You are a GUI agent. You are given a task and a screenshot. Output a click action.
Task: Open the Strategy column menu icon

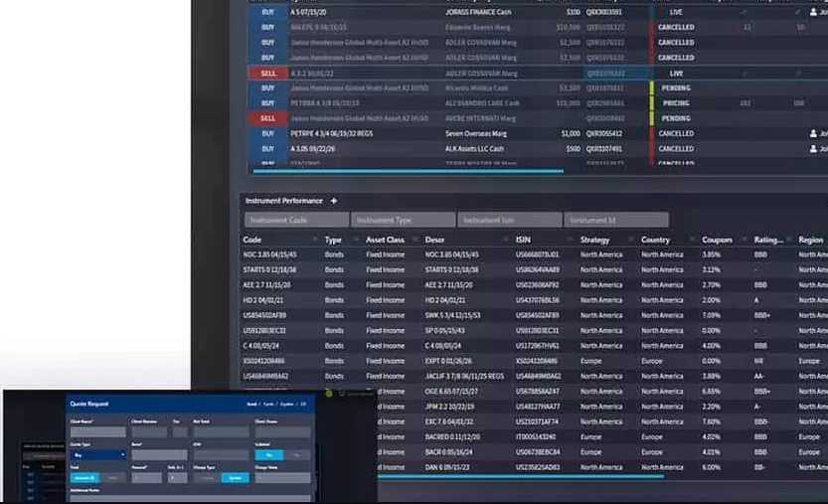point(631,240)
